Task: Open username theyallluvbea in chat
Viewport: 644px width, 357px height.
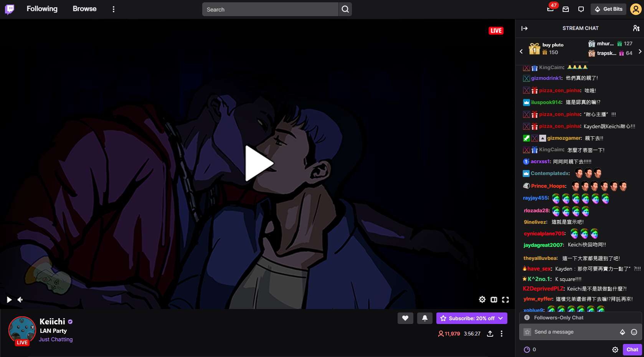Action: (x=540, y=258)
